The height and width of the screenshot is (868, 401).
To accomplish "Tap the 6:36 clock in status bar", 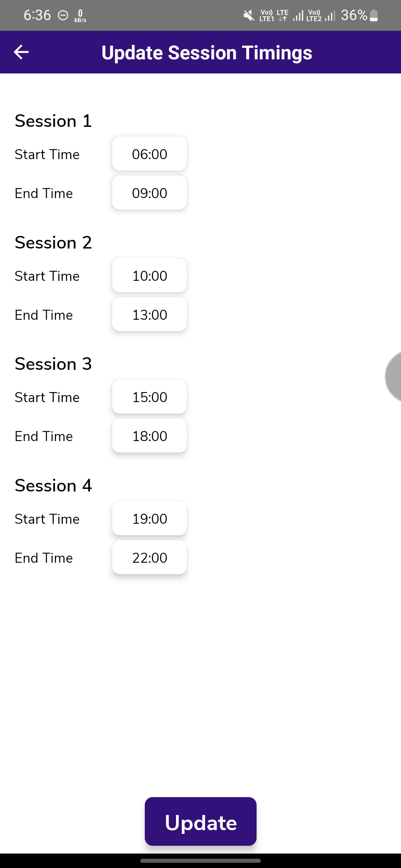I will click(37, 16).
